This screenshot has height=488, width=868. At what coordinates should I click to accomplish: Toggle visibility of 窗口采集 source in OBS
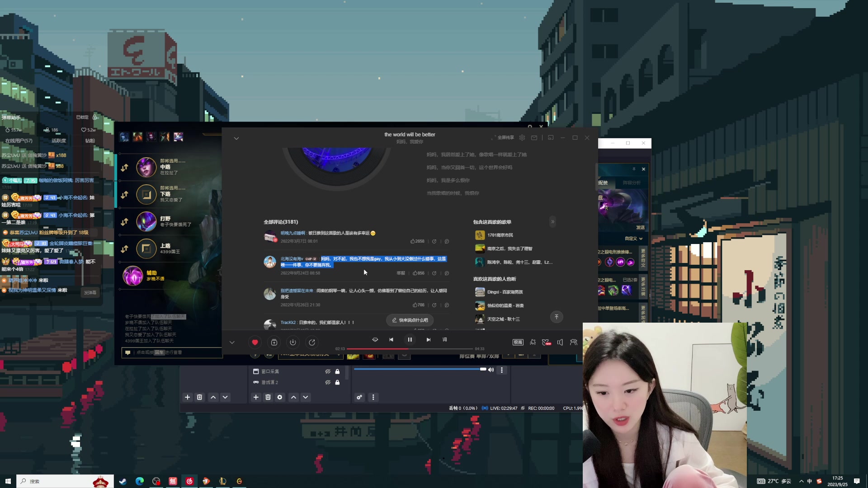point(328,371)
